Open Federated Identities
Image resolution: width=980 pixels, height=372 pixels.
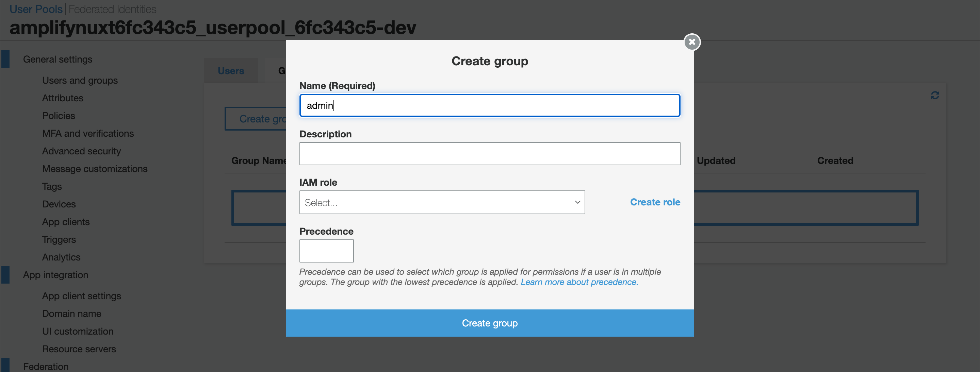coord(113,9)
